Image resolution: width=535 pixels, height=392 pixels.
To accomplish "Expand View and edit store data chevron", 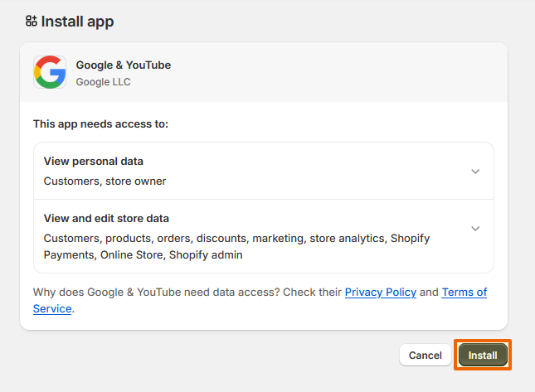I will click(x=475, y=229).
